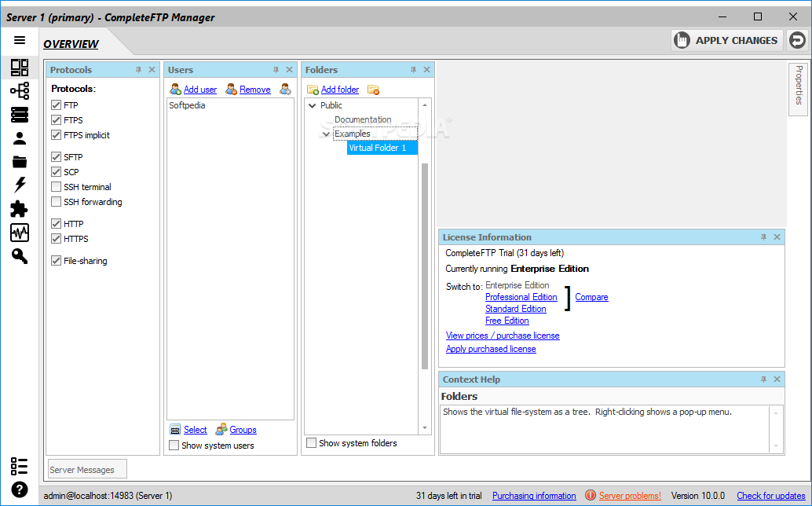
Task: Switch to Free Edition
Action: [x=507, y=321]
